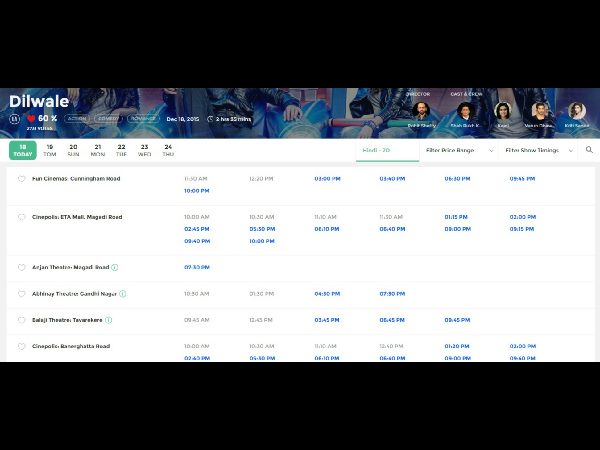Select the 20 Sun date tab

coord(73,150)
